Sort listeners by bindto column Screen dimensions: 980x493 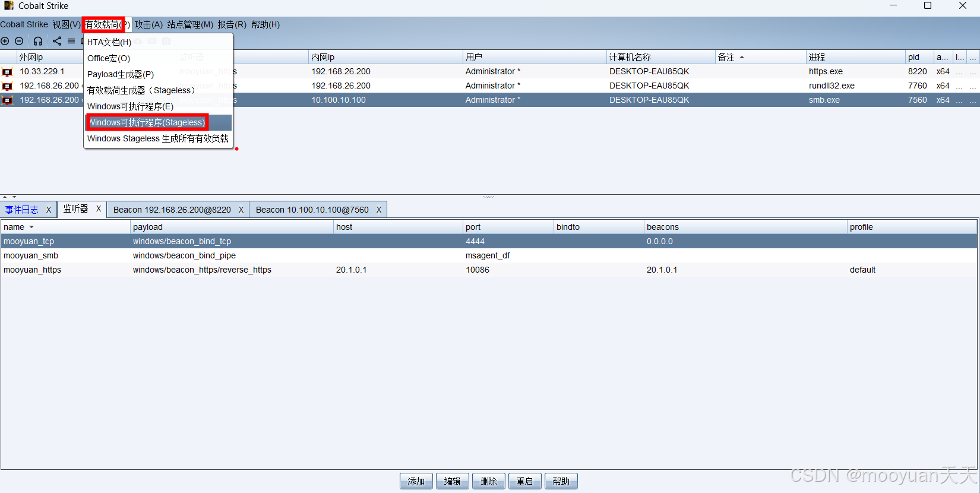[x=599, y=227]
